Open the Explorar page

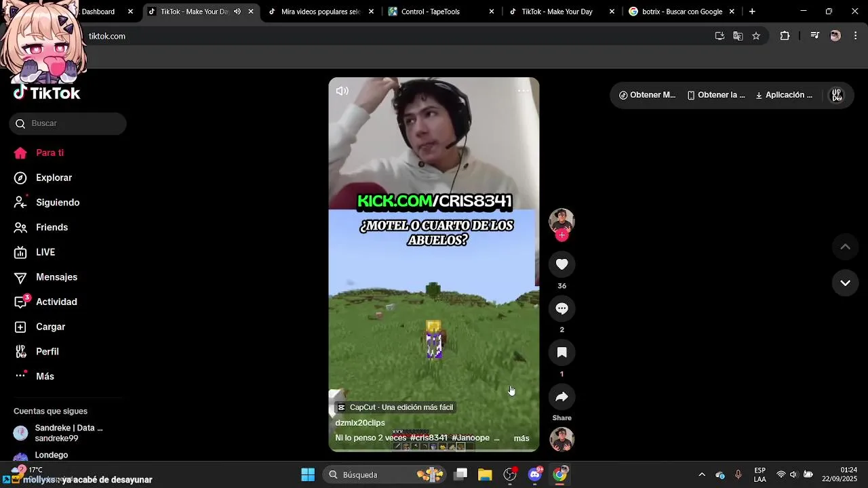[43, 178]
